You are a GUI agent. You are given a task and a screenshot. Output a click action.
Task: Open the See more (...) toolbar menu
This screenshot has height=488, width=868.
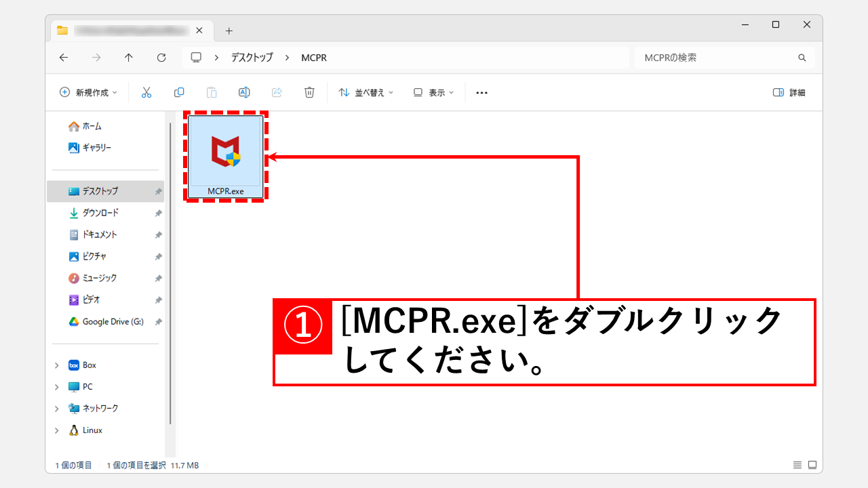[x=481, y=92]
